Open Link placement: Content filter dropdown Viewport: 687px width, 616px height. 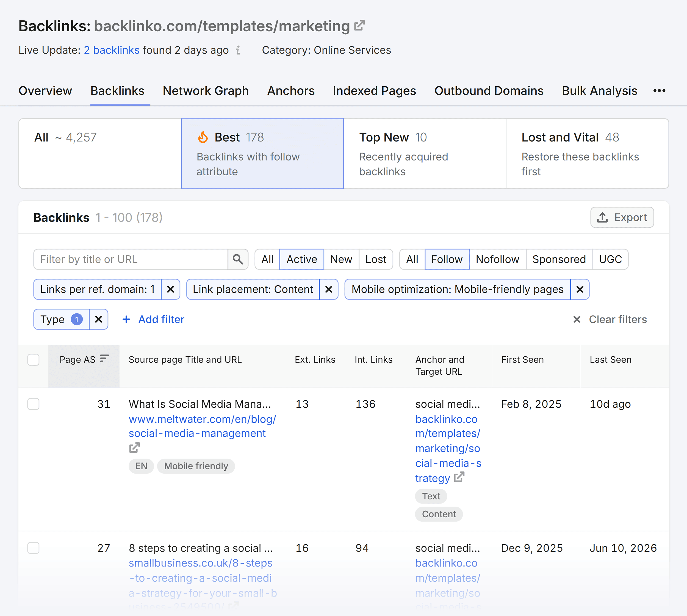click(x=253, y=289)
